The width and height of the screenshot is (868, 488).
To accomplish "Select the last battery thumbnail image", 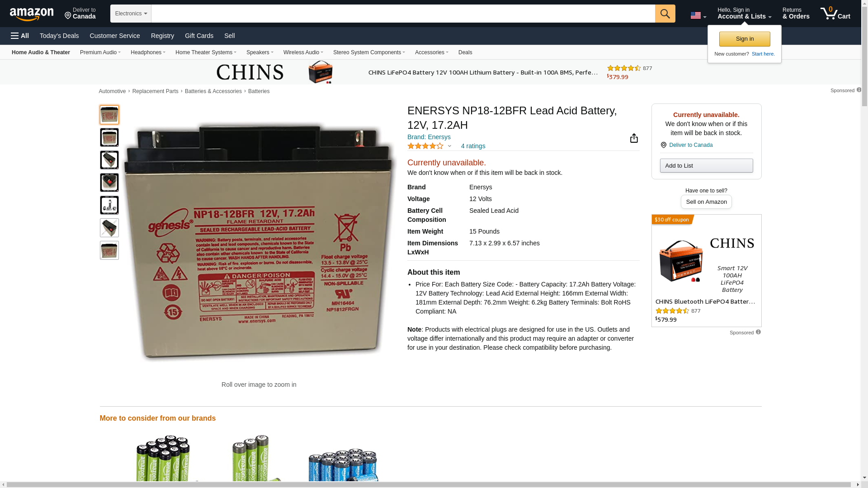I will (109, 250).
